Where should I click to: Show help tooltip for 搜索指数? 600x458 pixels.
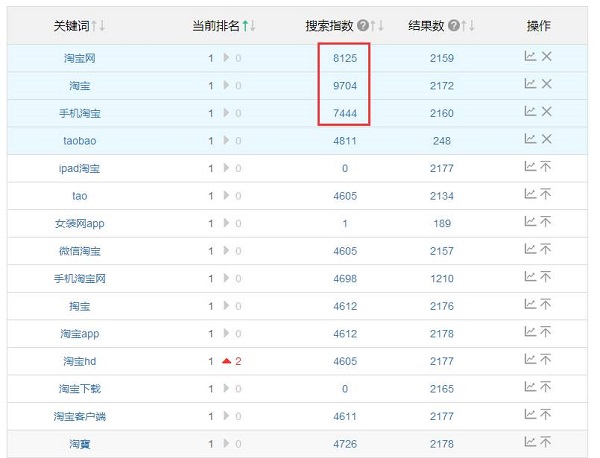363,26
